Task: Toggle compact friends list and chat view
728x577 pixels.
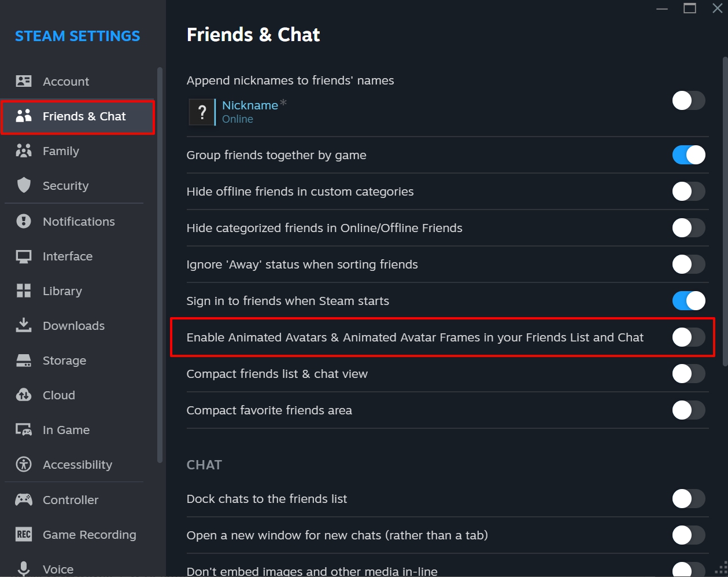Action: click(688, 374)
